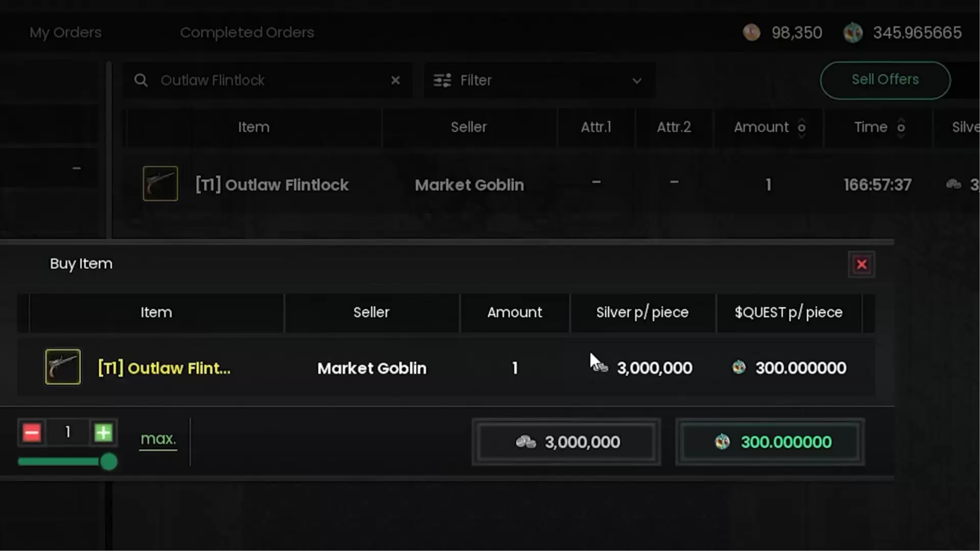Click the $QUEST token balance icon
Screen dimensions: 980x551
(853, 33)
